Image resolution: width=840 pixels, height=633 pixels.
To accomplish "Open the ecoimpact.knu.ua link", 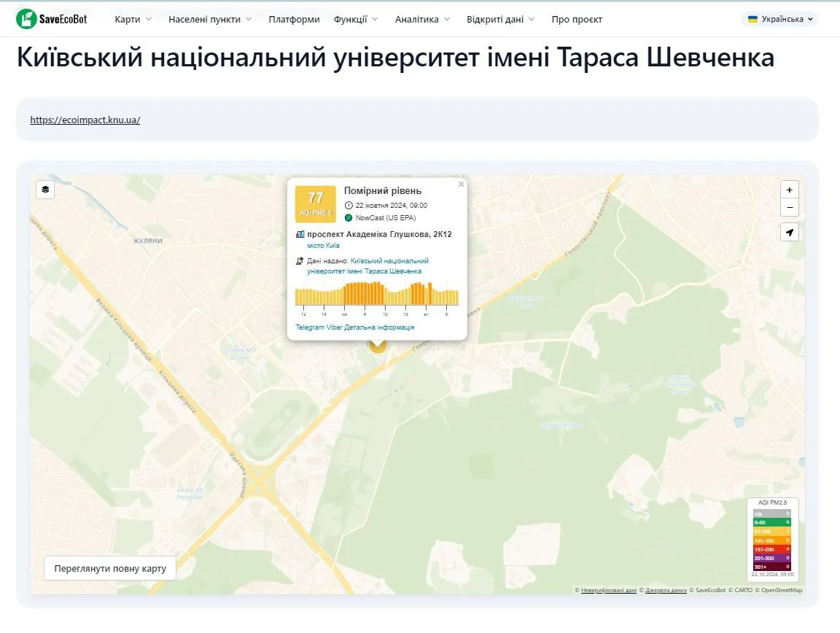I will (x=85, y=120).
